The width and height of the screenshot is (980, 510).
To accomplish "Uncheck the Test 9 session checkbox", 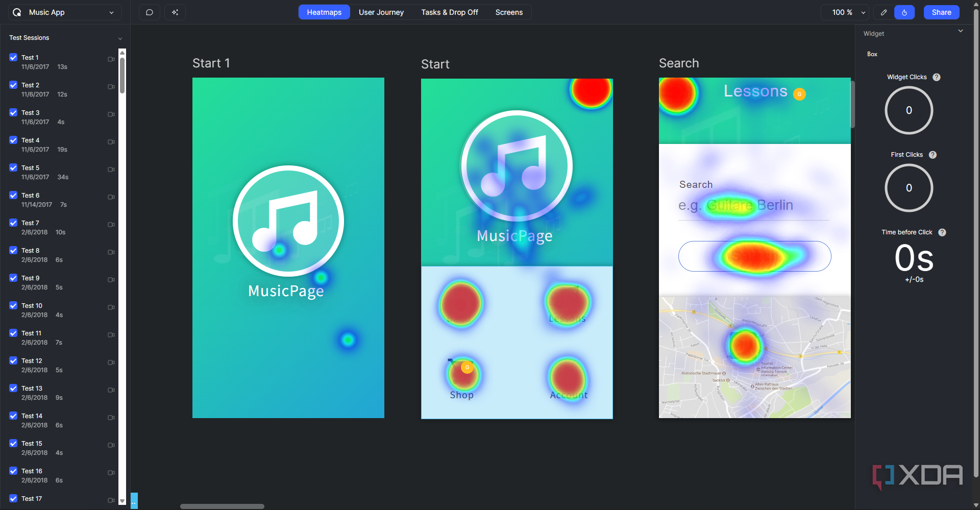I will click(x=13, y=278).
